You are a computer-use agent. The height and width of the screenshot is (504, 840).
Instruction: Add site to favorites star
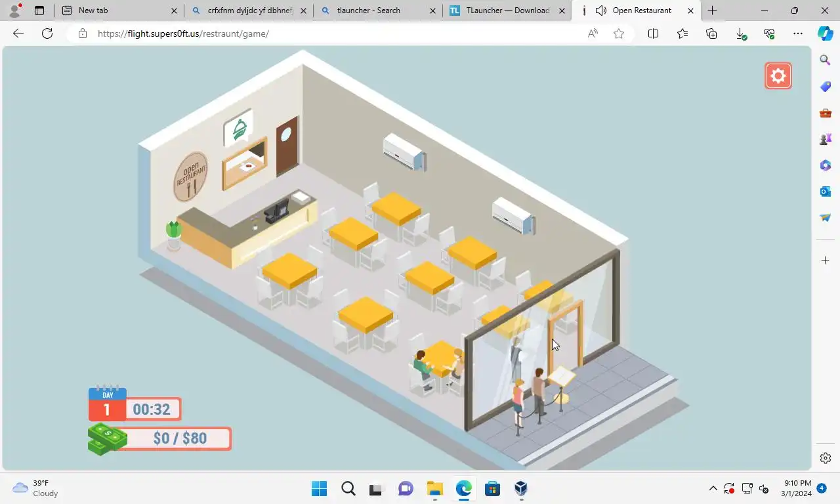619,33
